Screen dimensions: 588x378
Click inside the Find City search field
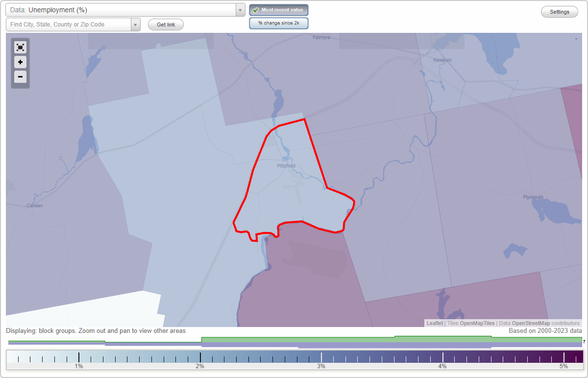(69, 24)
